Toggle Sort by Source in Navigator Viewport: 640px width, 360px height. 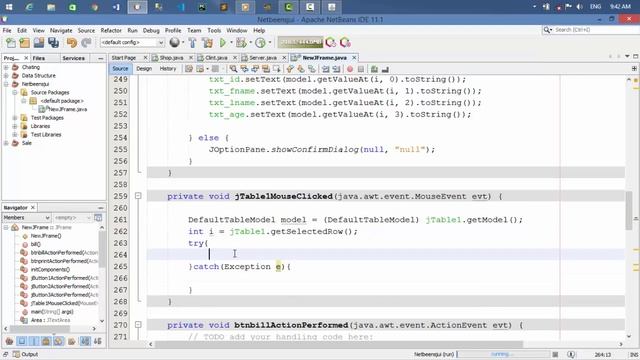click(98, 341)
